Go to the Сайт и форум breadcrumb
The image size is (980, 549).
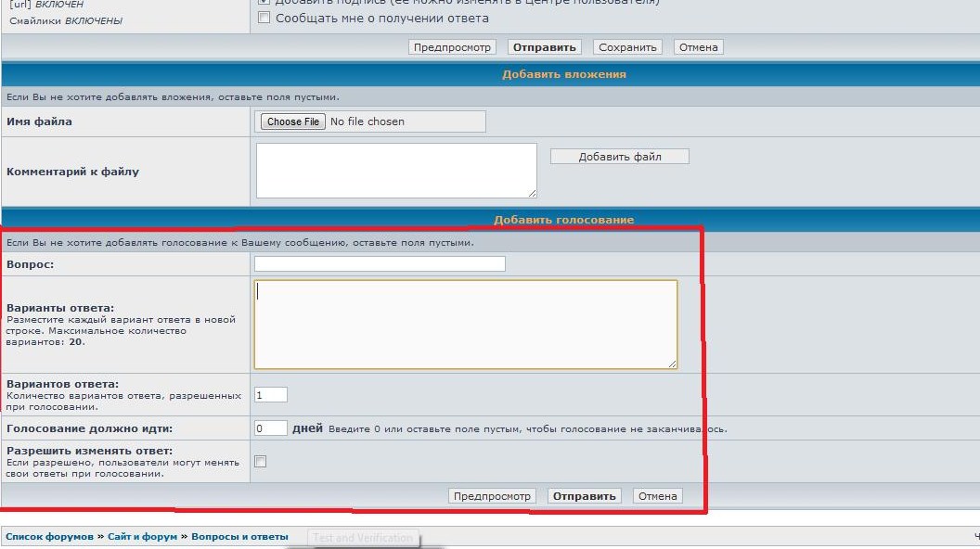(x=143, y=537)
